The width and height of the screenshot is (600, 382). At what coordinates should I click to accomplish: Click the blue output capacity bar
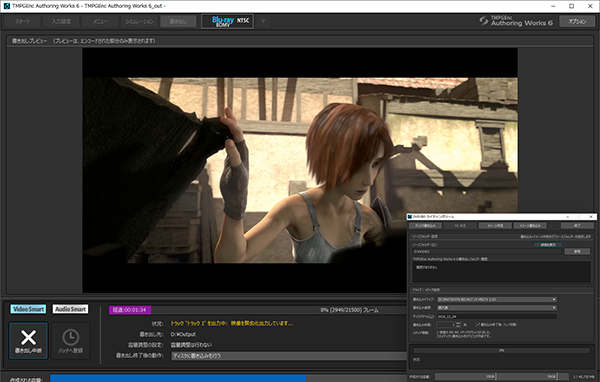pos(178,378)
